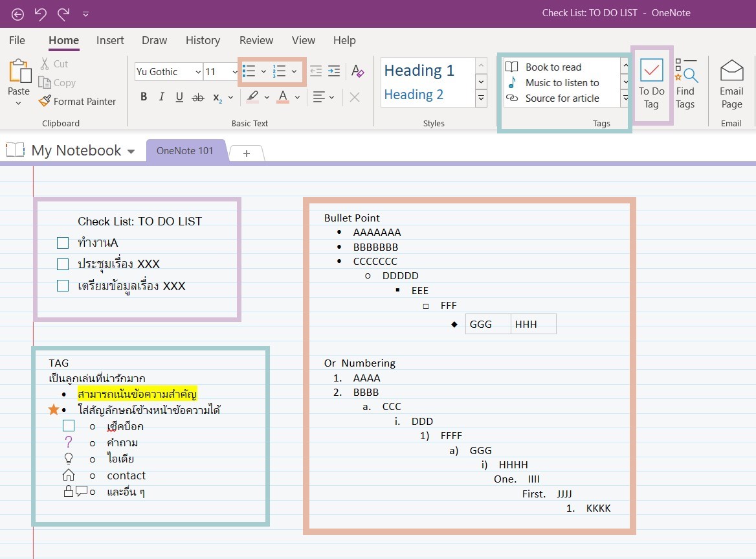Apply the Heading 2 style

click(x=414, y=95)
